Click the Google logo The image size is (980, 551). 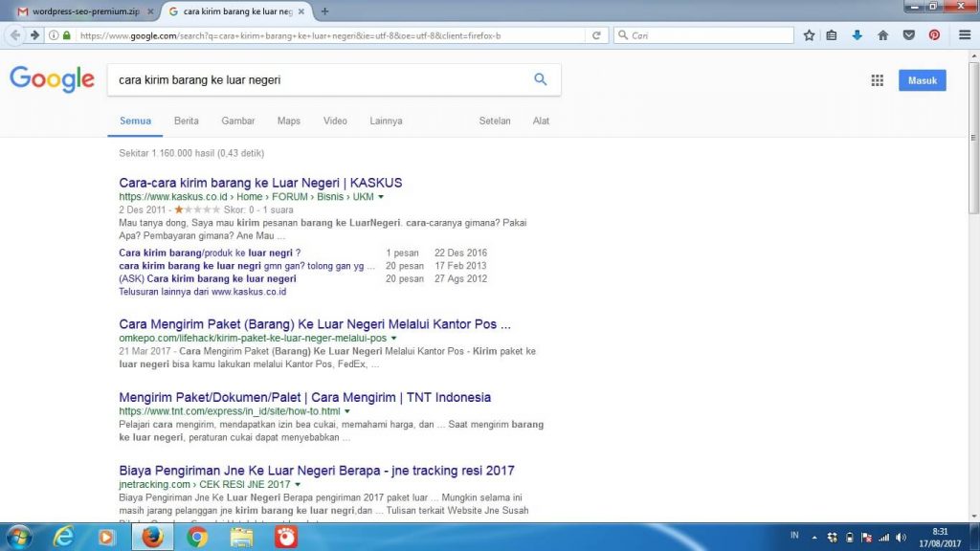click(x=52, y=79)
